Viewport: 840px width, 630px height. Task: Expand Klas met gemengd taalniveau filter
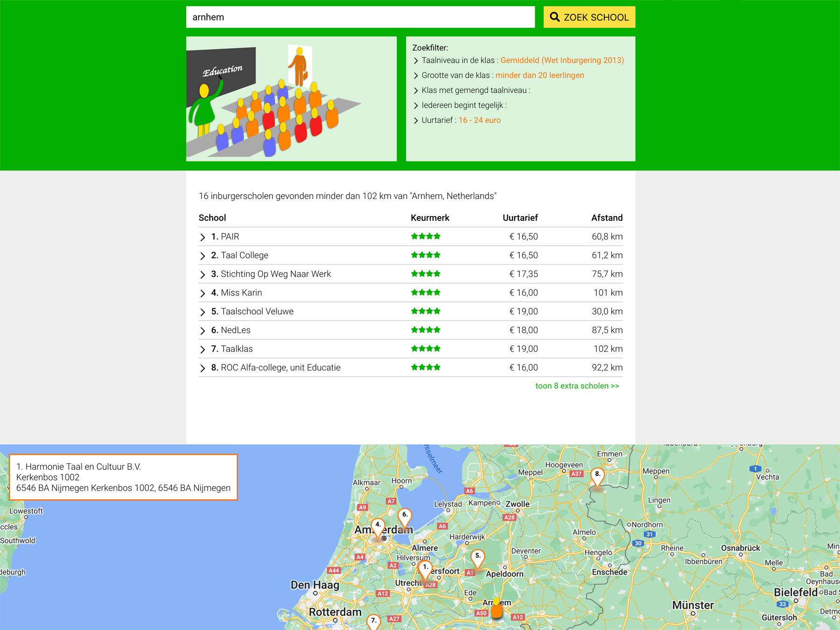coord(416,91)
